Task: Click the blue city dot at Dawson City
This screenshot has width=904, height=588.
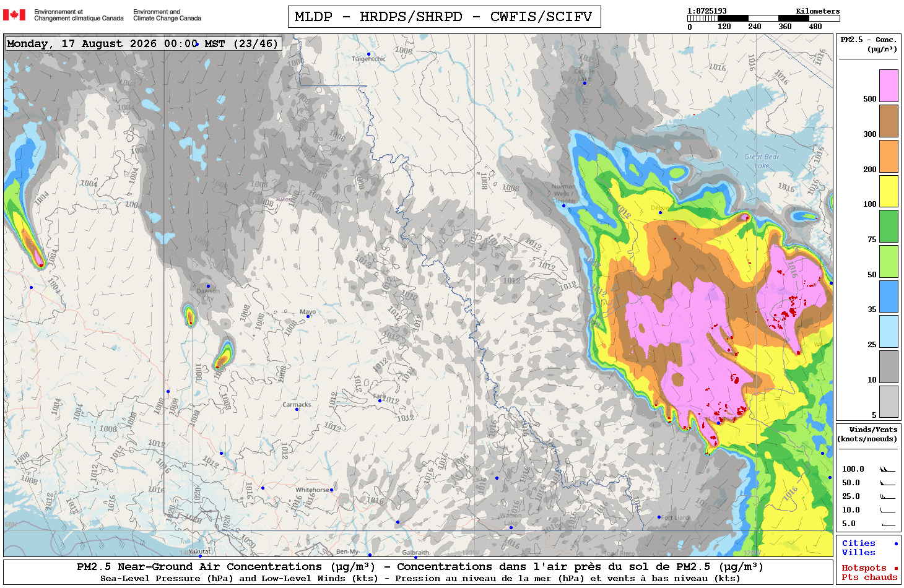Action: (208, 286)
